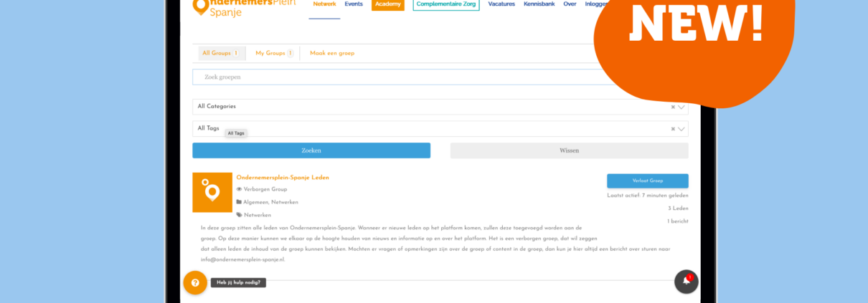Clear the All Categories selection with x

click(673, 107)
